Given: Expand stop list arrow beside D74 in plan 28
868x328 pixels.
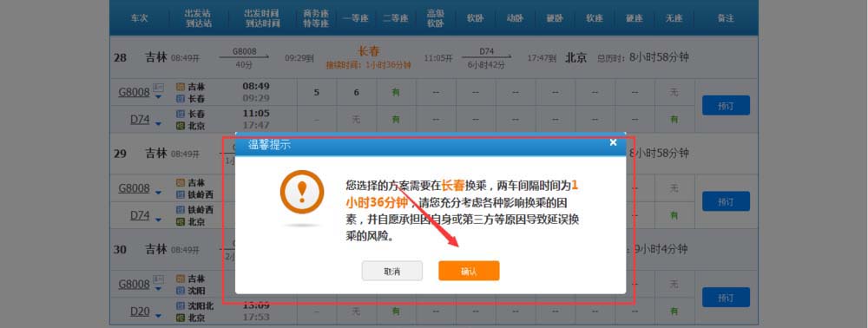Looking at the screenshot, I should click(158, 124).
